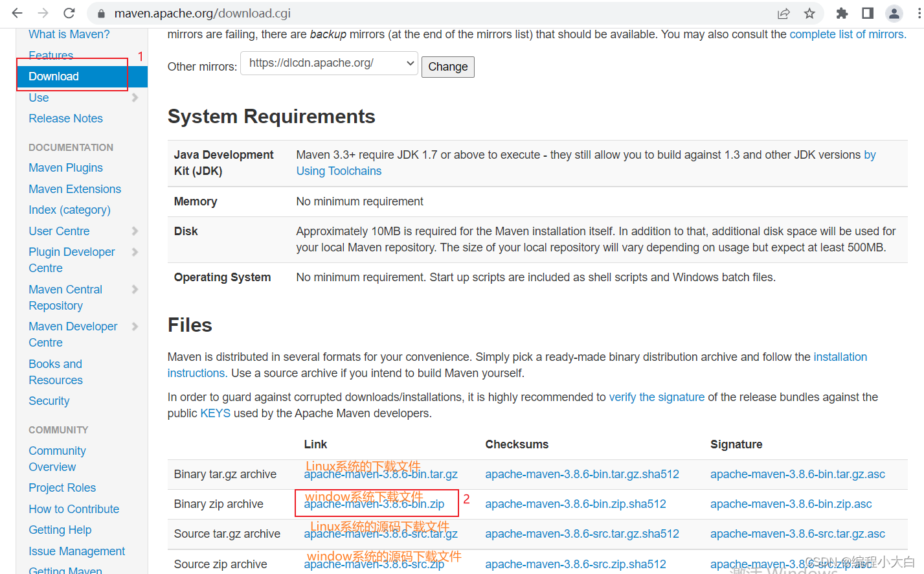Open src.tar.gz.sha512 checksum link
This screenshot has width=924, height=574.
[582, 534]
